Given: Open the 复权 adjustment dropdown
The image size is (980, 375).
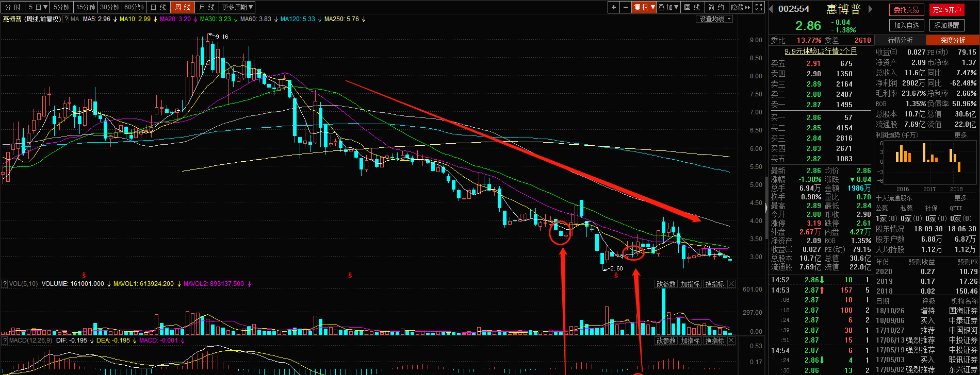Looking at the screenshot, I should tap(644, 7).
